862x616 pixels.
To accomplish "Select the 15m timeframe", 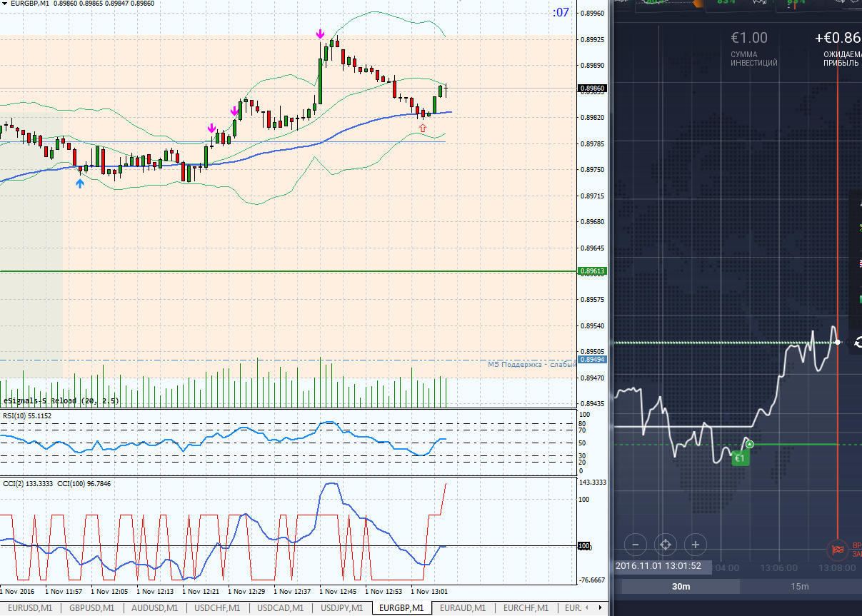I will click(x=799, y=587).
